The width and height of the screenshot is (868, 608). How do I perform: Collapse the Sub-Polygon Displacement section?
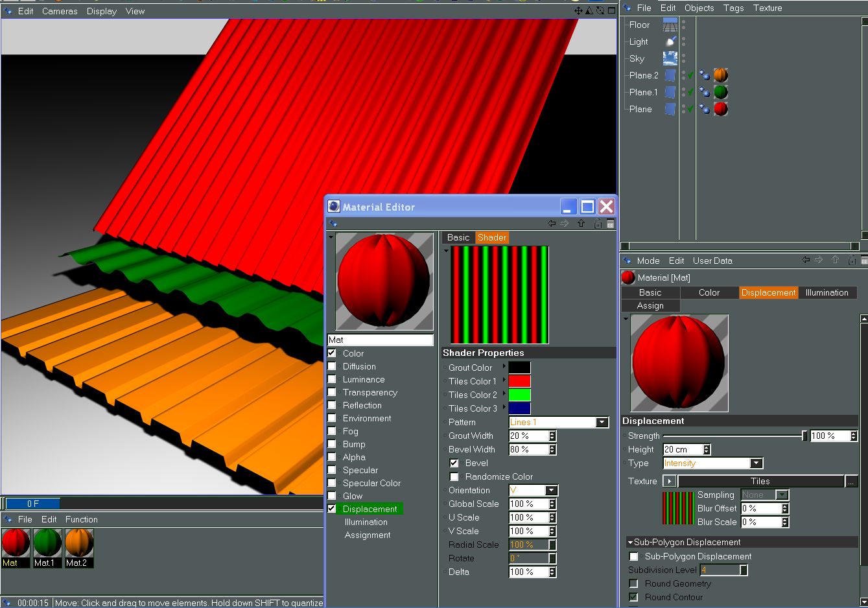click(x=630, y=542)
